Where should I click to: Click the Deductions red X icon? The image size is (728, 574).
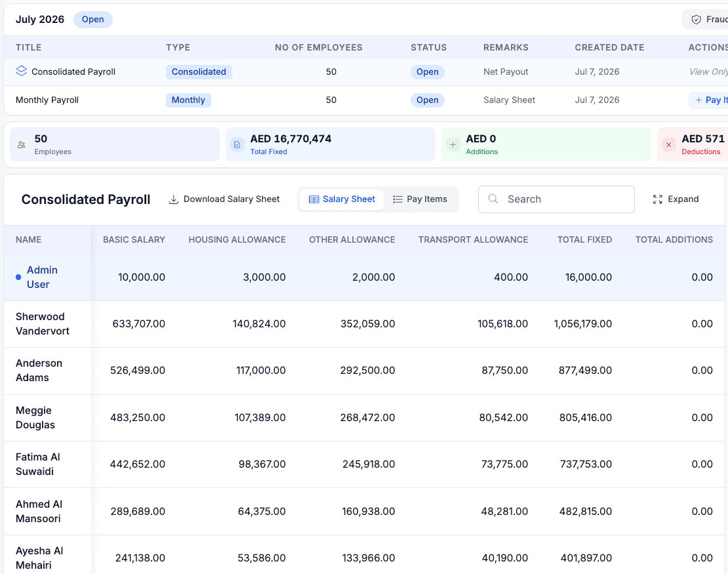[x=668, y=145]
